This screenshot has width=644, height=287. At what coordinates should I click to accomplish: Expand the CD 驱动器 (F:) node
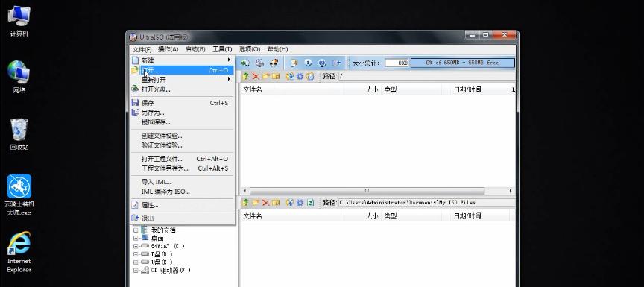tap(136, 270)
